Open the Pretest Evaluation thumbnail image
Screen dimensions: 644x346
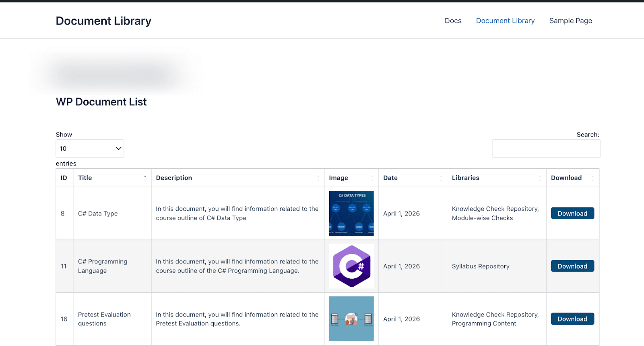(351, 319)
